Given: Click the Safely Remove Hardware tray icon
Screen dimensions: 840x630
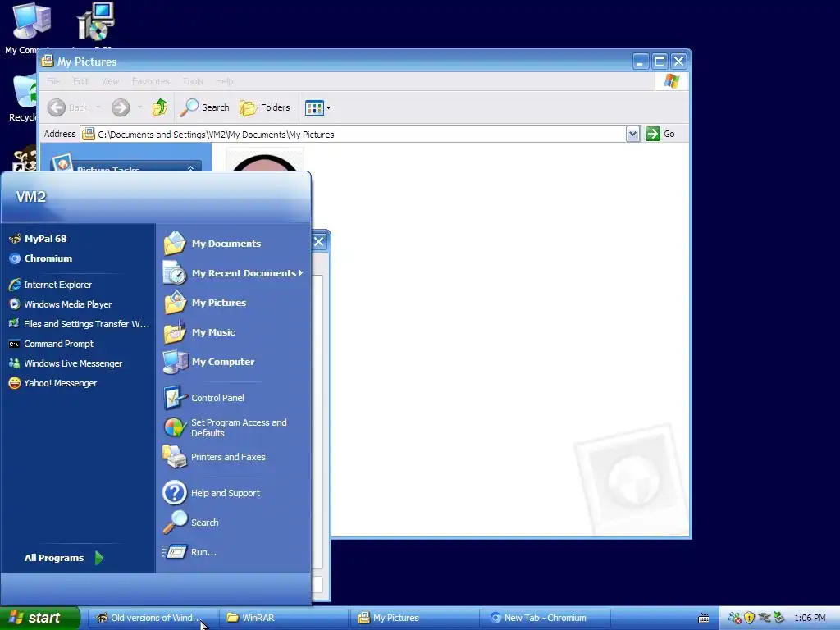Looking at the screenshot, I should pos(778,619).
